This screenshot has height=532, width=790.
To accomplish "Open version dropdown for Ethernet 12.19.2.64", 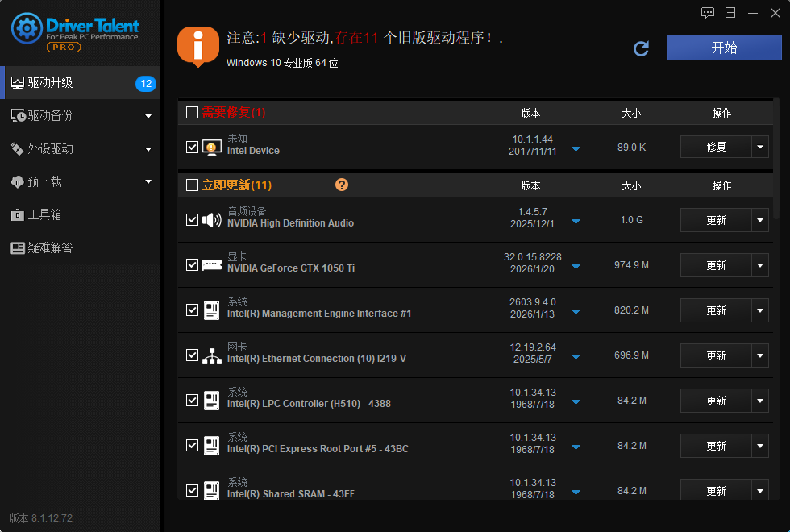I will click(576, 357).
